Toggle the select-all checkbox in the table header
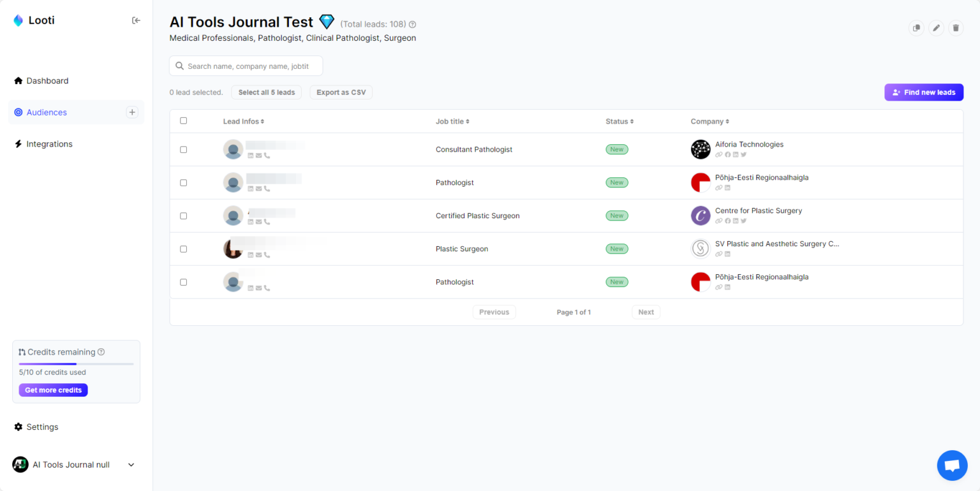This screenshot has width=980, height=491. tap(183, 121)
